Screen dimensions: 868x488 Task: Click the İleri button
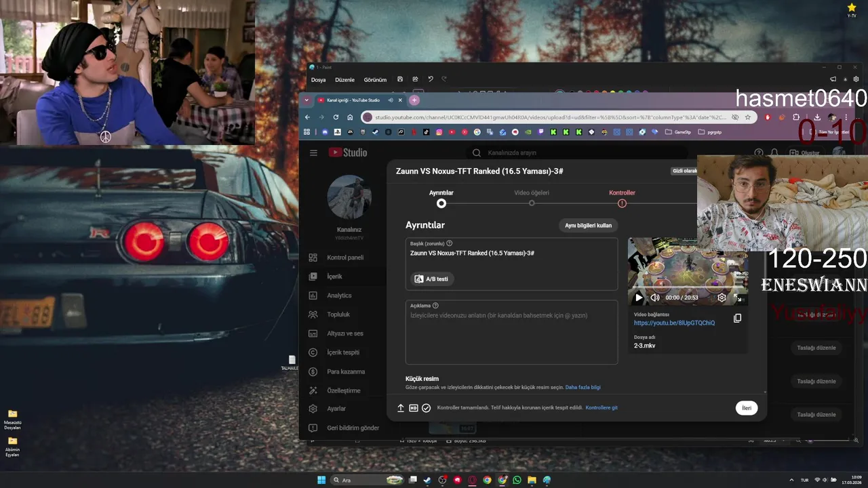click(x=747, y=408)
